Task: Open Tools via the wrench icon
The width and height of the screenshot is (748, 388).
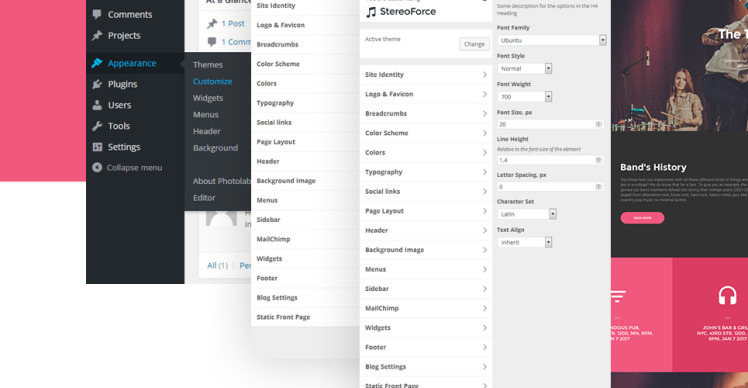Action: pos(97,126)
